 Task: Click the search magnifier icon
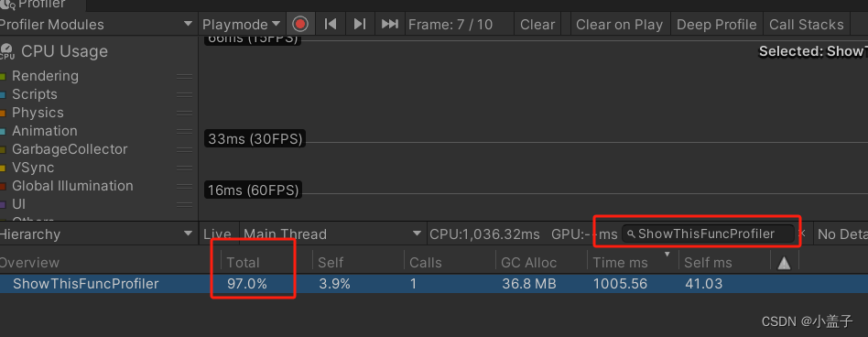point(631,234)
